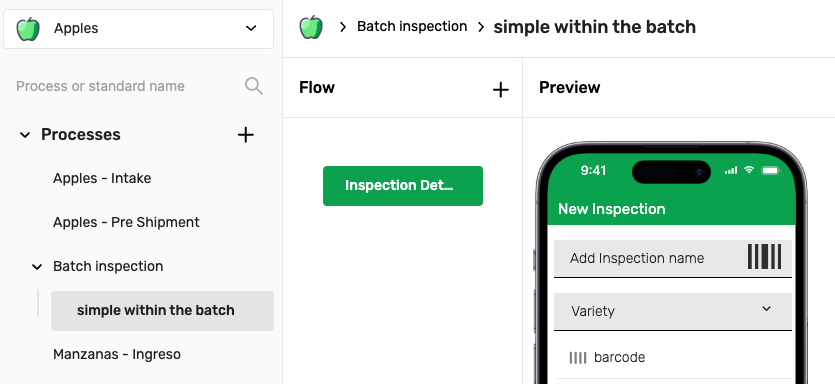Viewport: 835px width, 384px height.
Task: Tap the barcode scanner icon in inspection name field
Action: (764, 257)
